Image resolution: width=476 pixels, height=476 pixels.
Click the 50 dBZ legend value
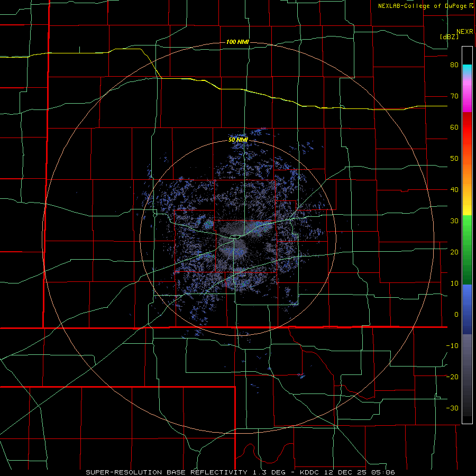click(x=454, y=159)
